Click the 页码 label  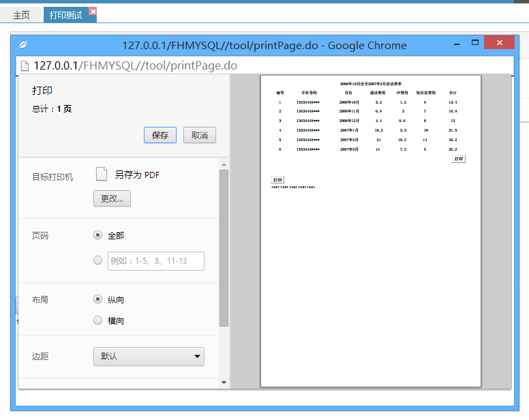[x=40, y=235]
